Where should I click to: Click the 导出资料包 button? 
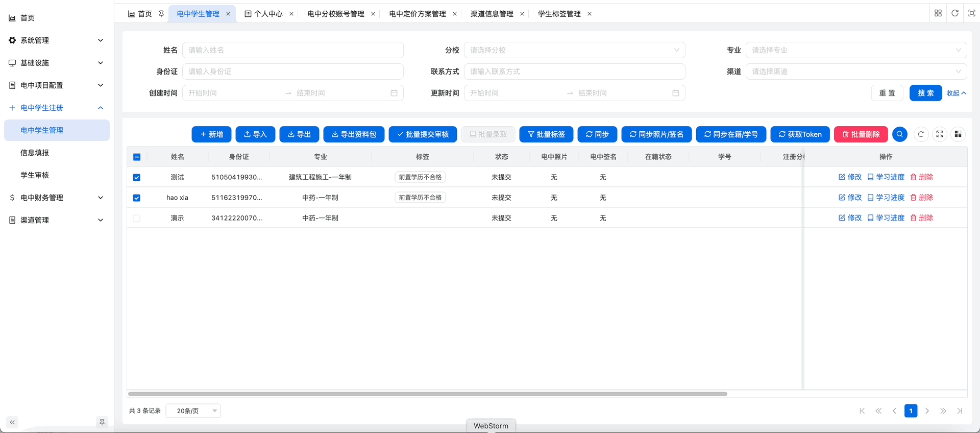354,134
